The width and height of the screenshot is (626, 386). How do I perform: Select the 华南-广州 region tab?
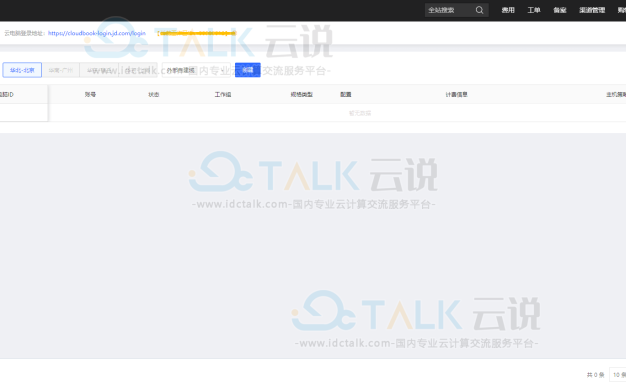[61, 70]
